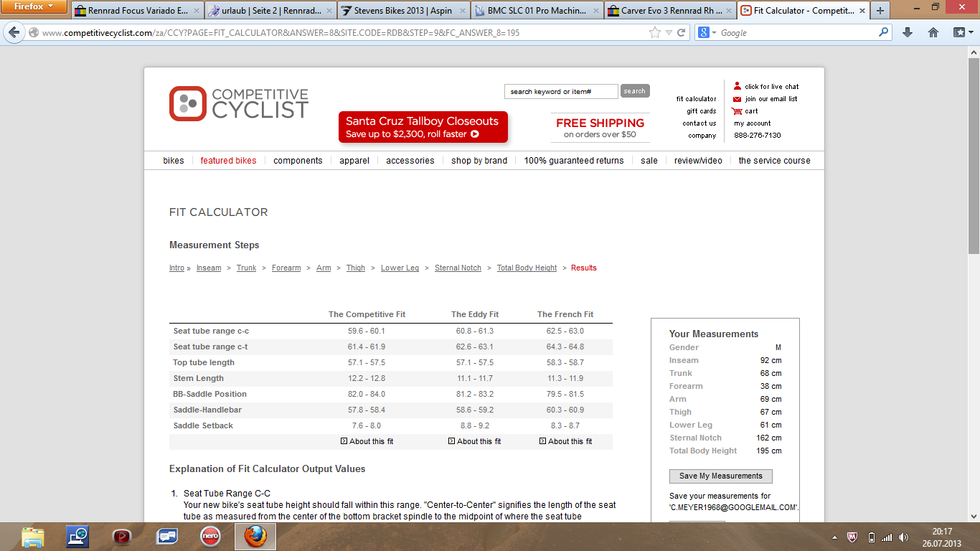This screenshot has height=551, width=980.
Task: Open the Google search engine dropdown
Action: [707, 33]
